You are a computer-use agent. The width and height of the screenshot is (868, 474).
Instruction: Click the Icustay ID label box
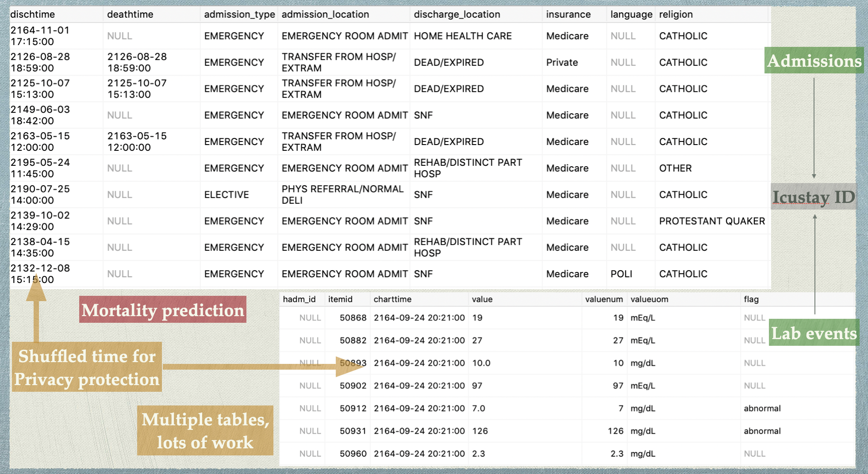click(813, 197)
